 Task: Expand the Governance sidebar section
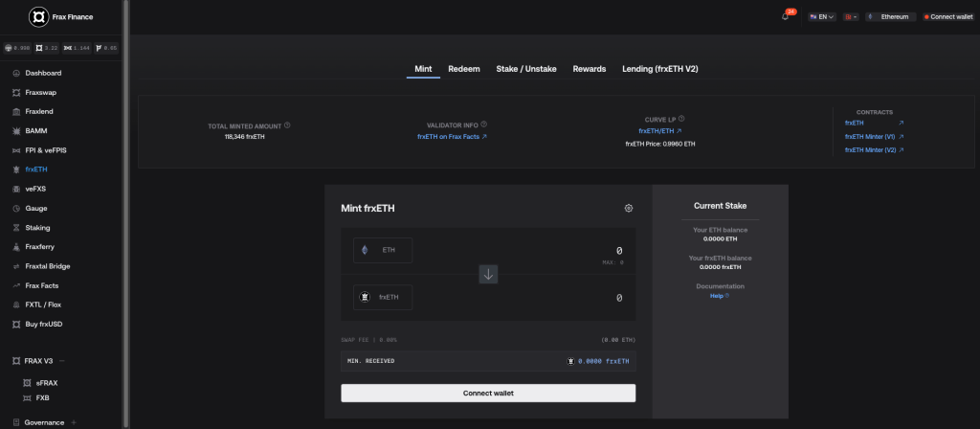[x=74, y=422]
